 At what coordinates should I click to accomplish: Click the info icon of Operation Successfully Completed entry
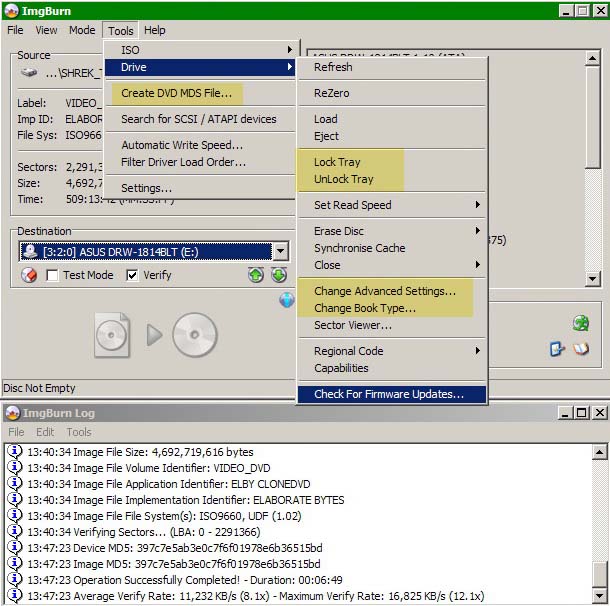14,579
